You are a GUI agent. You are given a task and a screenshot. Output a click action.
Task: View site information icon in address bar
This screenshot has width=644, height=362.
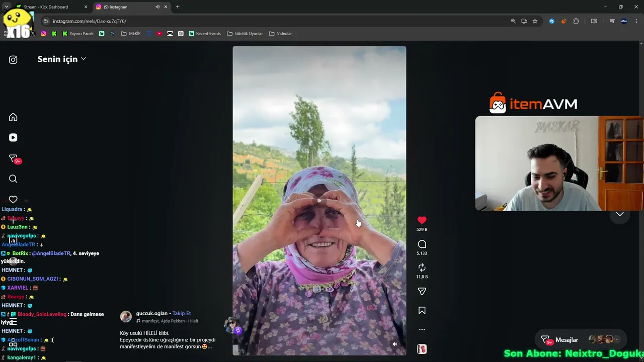point(46,21)
